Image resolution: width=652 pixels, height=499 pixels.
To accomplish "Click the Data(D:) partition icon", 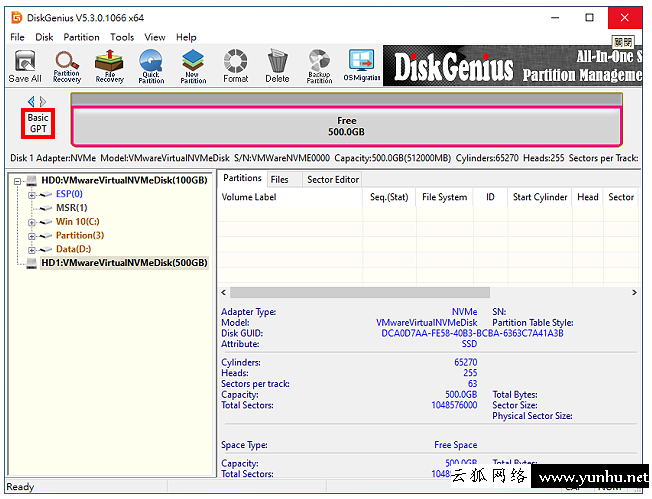I will click(x=46, y=250).
